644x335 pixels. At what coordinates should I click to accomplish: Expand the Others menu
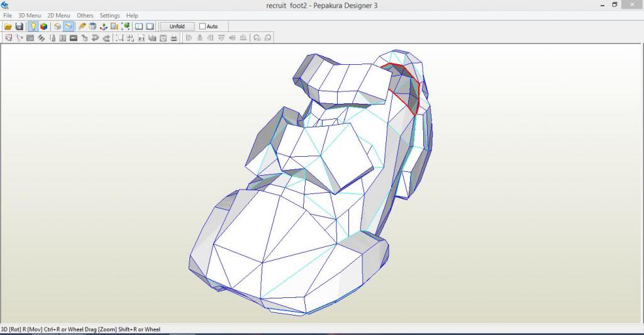click(85, 15)
